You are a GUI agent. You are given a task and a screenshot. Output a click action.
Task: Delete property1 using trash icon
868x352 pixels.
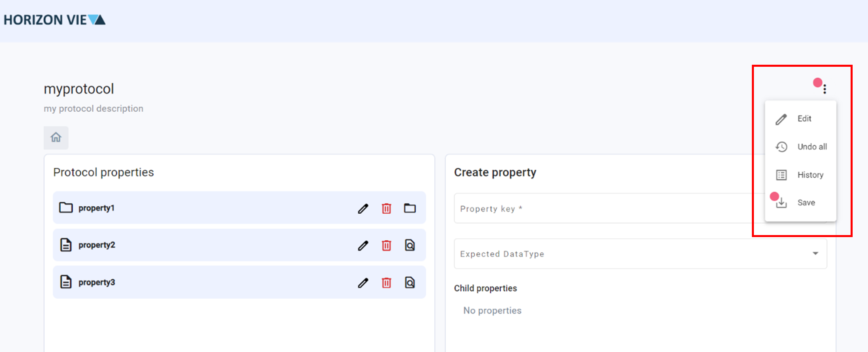386,208
